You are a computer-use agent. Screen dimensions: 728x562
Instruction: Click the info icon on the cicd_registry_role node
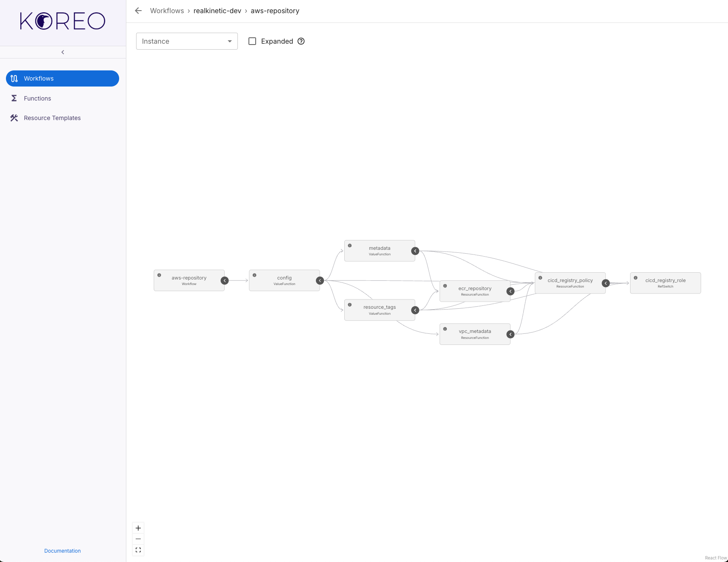coord(636,277)
